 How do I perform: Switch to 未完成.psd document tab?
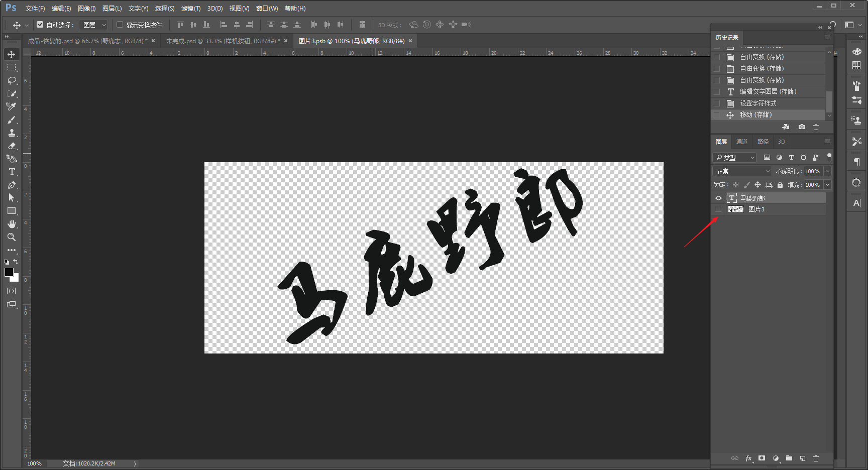223,41
